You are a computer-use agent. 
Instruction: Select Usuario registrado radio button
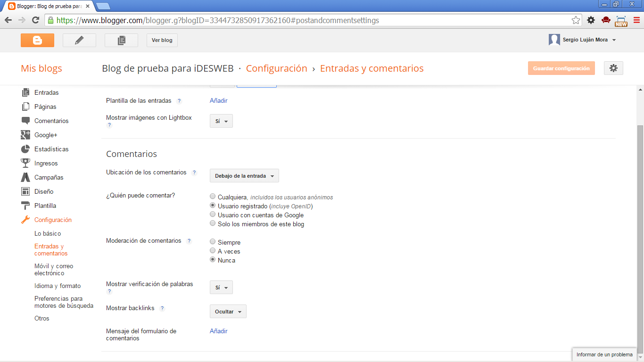tap(213, 206)
